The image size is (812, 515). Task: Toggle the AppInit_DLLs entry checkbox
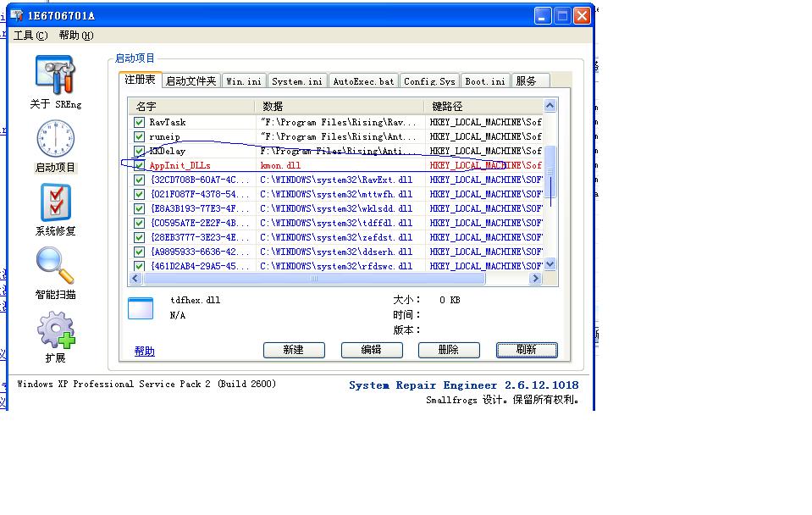pos(139,165)
